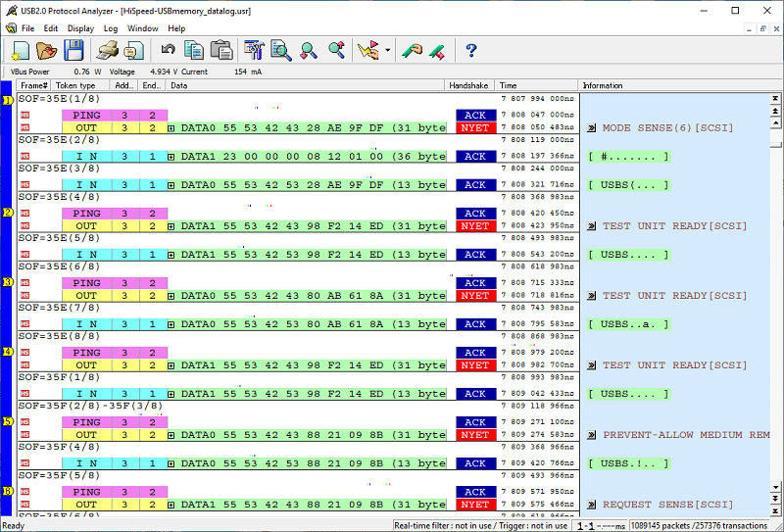784x532 pixels.
Task: Open the Display menu
Action: tap(80, 28)
